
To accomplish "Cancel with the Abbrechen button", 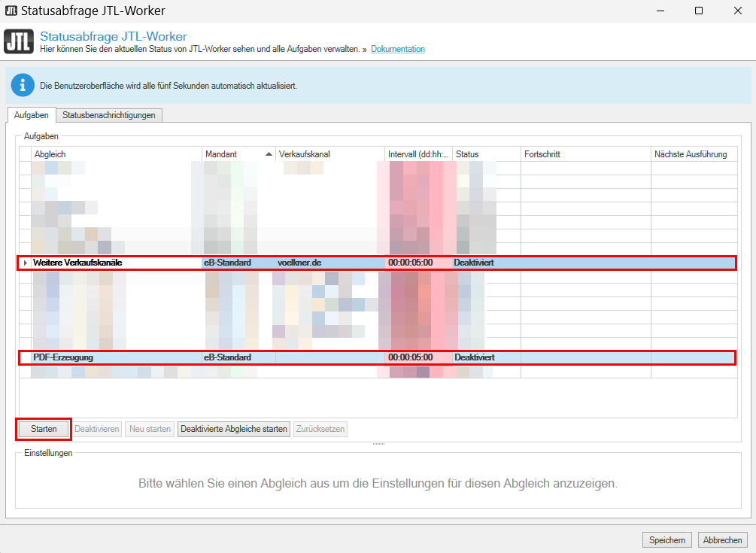I will pyautogui.click(x=723, y=539).
